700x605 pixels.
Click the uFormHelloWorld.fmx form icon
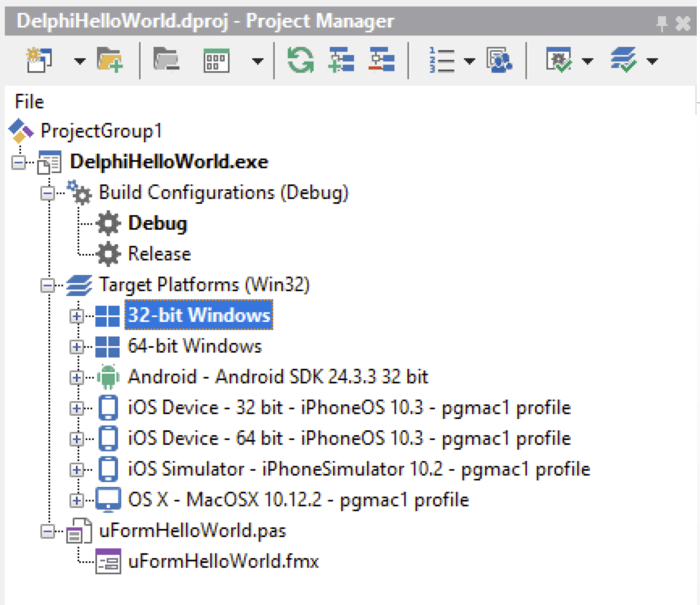[x=108, y=561]
